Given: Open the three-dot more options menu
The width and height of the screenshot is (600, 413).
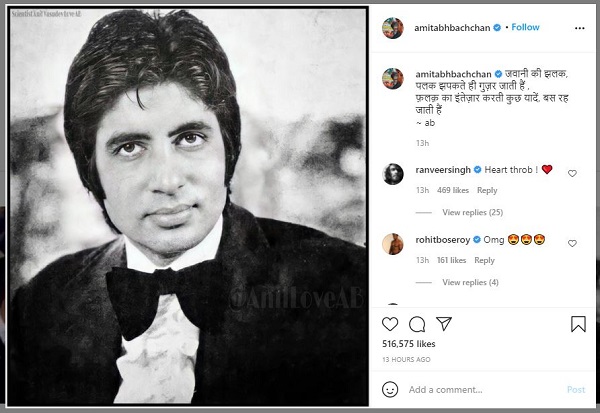Looking at the screenshot, I should point(580,28).
